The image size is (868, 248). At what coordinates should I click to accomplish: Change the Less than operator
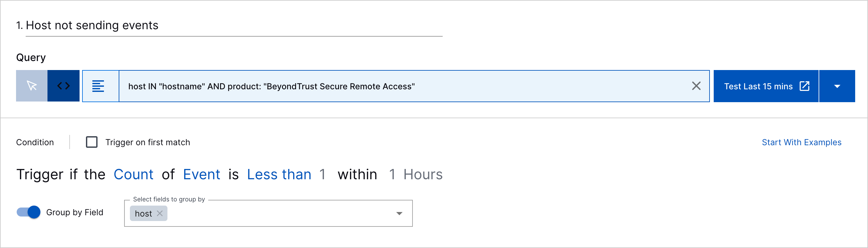click(279, 174)
